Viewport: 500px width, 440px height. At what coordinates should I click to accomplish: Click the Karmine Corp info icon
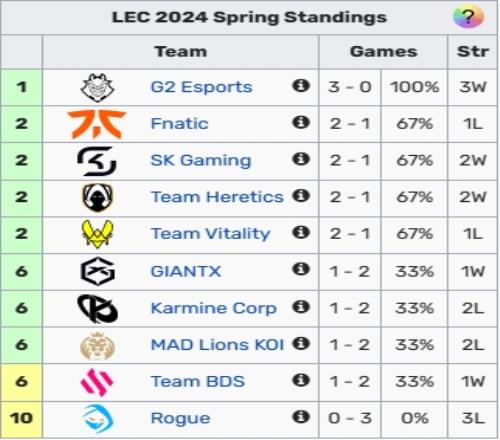click(301, 307)
